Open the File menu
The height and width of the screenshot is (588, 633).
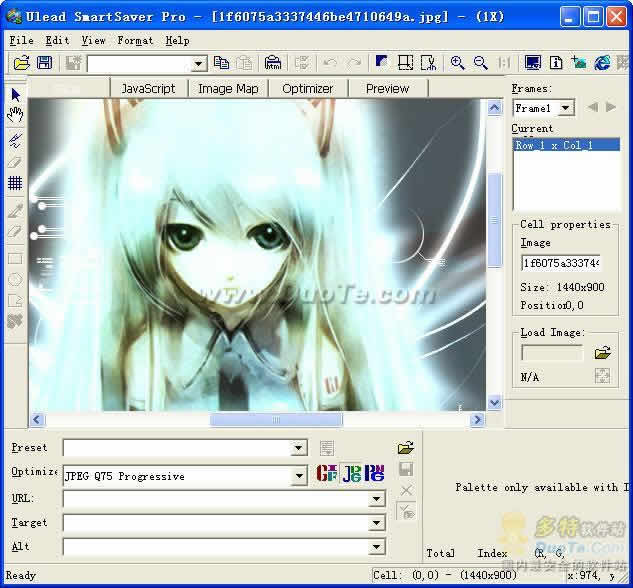[x=21, y=40]
